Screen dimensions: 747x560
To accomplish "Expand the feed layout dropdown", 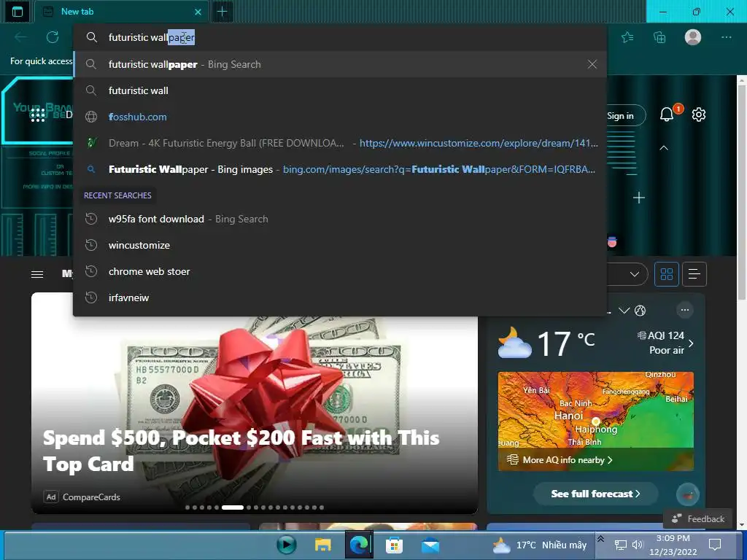I will [634, 274].
